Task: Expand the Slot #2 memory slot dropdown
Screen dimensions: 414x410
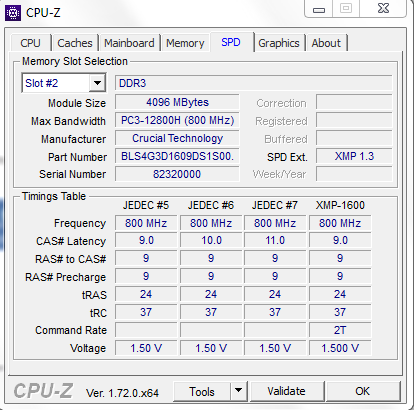Action: coord(97,83)
